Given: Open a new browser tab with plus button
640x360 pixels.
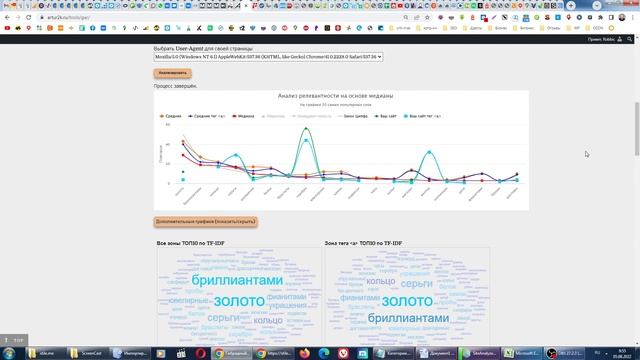Looking at the screenshot, I should 571,6.
